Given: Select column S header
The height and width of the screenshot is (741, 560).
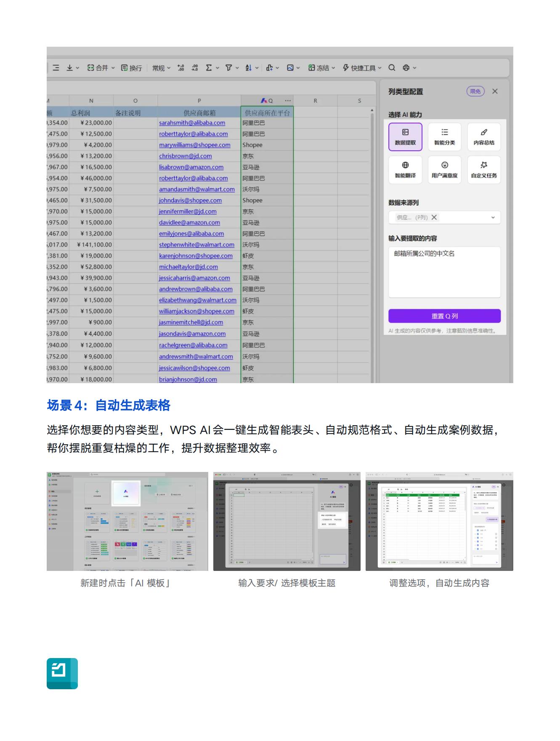Looking at the screenshot, I should tap(359, 101).
